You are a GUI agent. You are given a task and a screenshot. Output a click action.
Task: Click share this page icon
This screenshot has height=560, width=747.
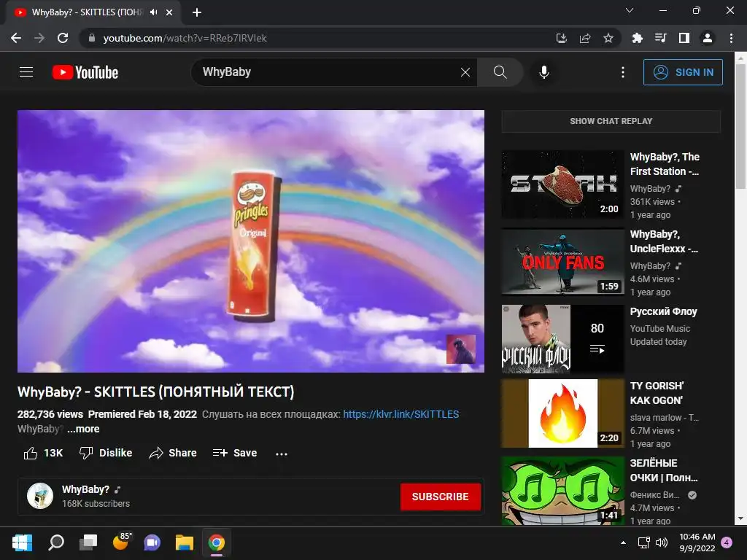pos(584,38)
